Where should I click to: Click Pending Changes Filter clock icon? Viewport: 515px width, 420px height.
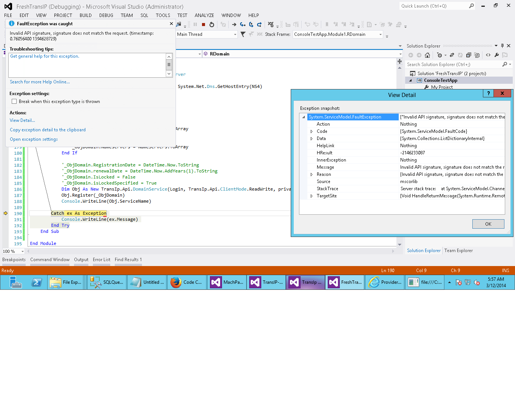[439, 55]
